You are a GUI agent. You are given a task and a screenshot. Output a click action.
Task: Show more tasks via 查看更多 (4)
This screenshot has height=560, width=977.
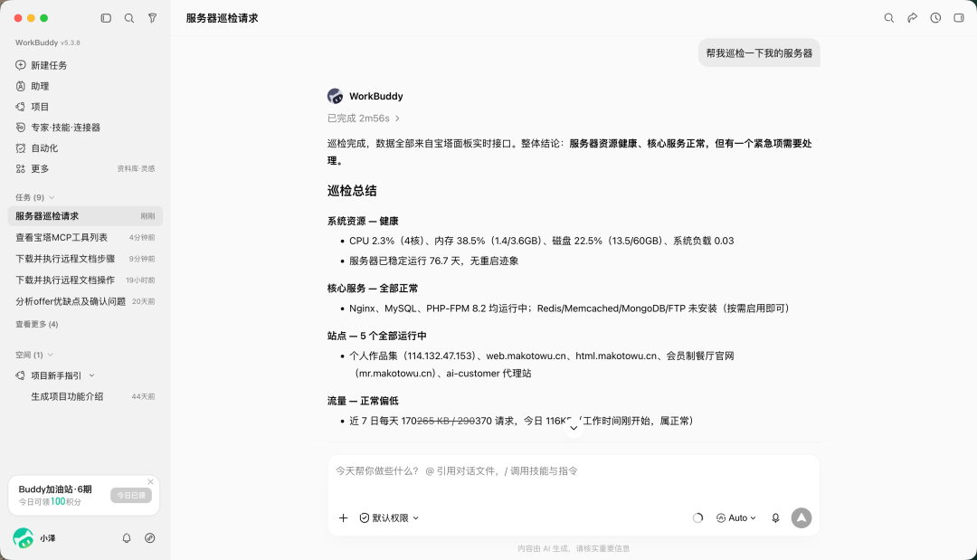37,324
